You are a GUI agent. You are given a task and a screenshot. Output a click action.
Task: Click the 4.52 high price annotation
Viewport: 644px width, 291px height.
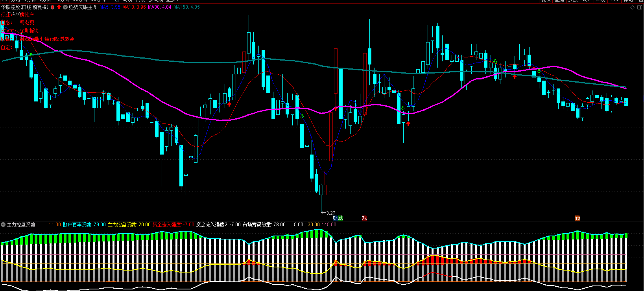[17, 14]
